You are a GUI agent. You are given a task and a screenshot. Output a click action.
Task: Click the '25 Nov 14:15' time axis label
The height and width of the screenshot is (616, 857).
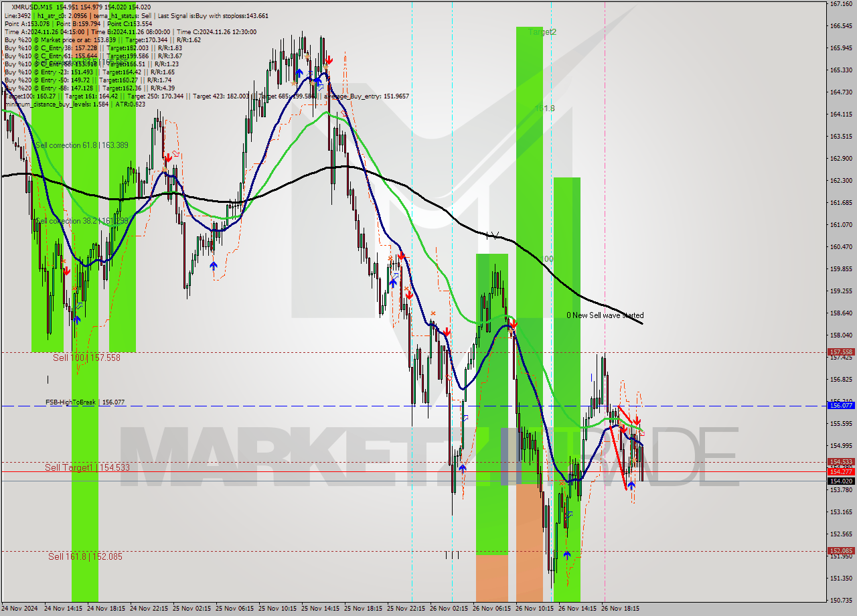[320, 609]
